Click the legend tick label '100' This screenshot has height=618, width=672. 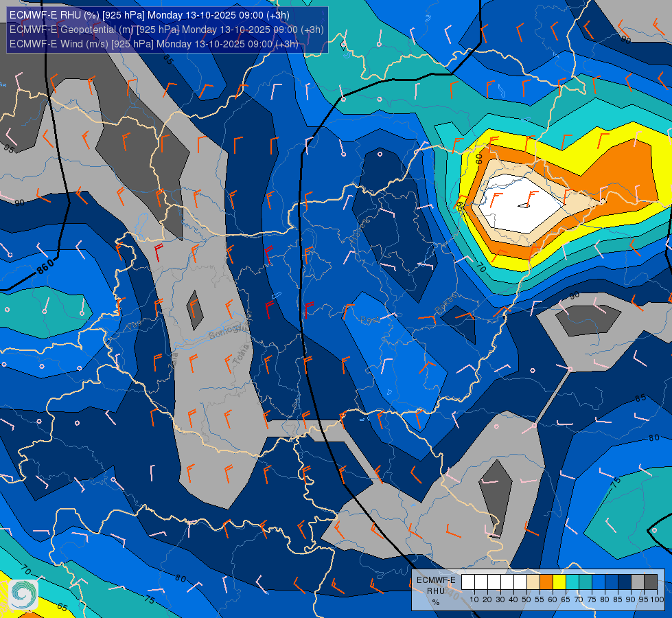pos(657,599)
